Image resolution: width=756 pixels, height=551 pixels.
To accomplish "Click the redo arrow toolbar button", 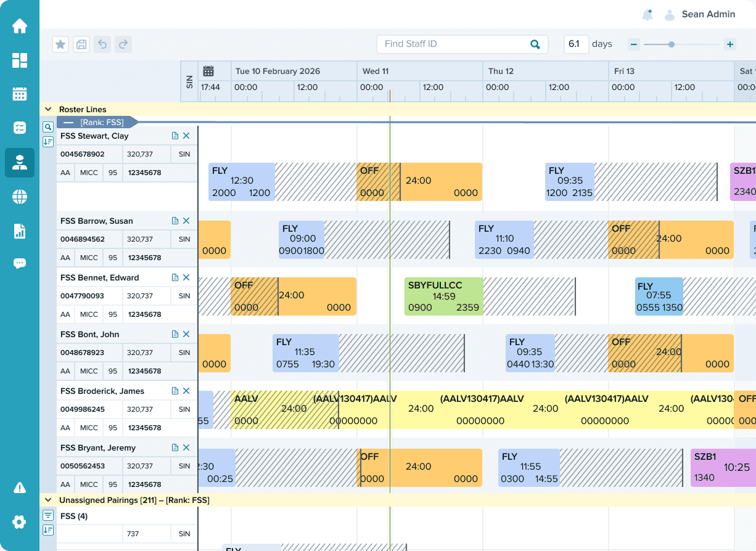I will [123, 44].
